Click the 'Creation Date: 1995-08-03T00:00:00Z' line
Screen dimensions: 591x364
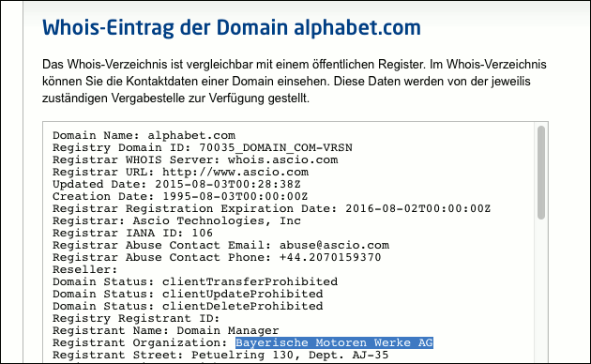180,196
